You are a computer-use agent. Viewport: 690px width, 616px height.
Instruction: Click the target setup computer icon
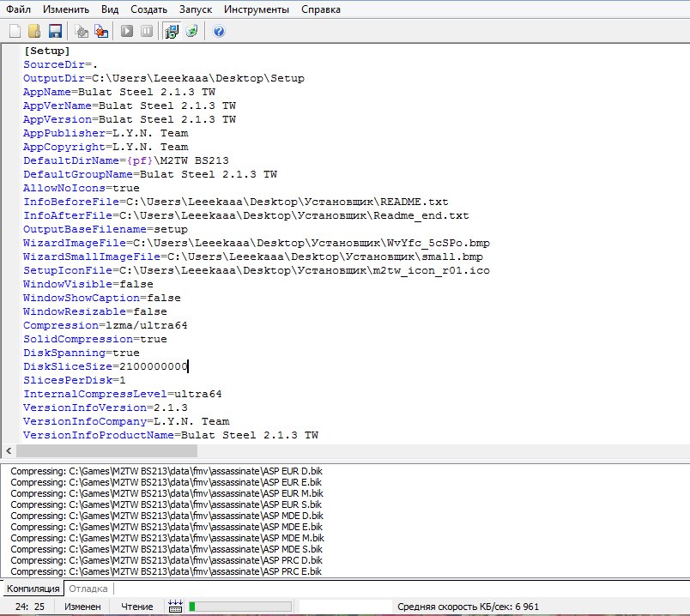point(172,31)
